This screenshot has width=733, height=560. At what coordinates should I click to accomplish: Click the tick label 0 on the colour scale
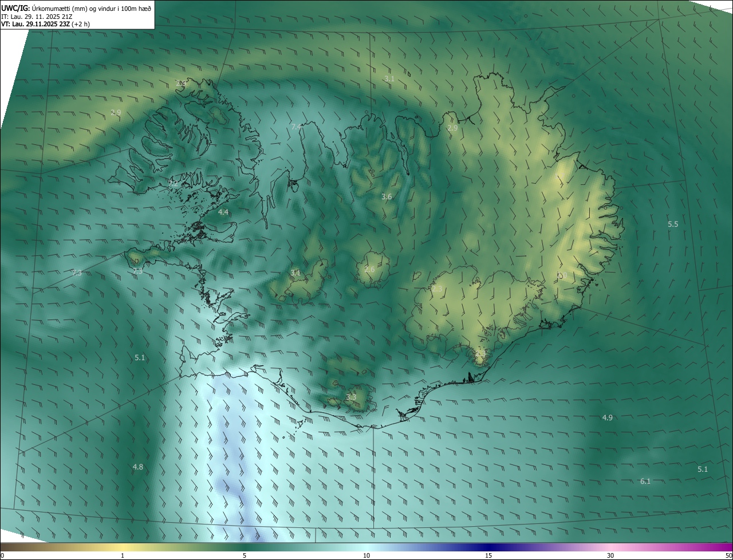pos(2,556)
